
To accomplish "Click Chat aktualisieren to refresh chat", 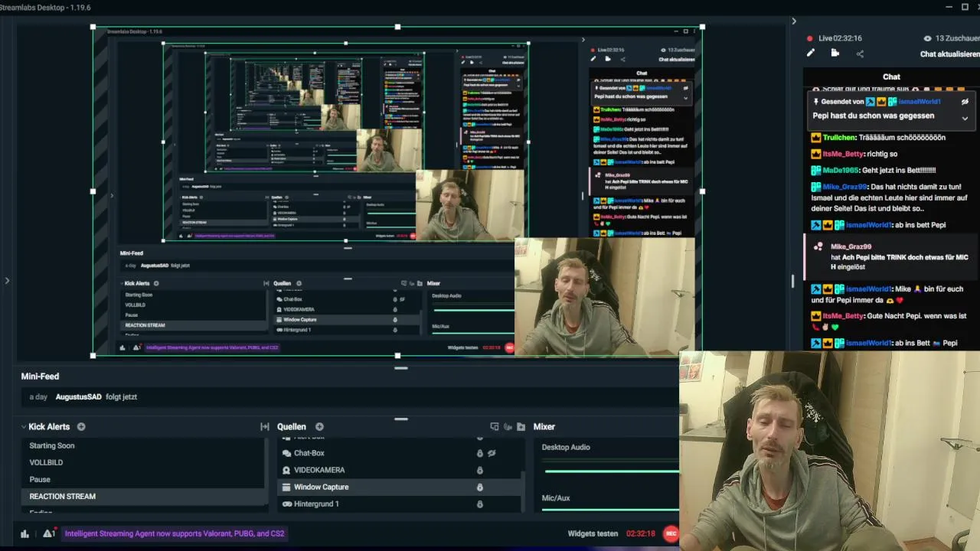I will tap(949, 54).
